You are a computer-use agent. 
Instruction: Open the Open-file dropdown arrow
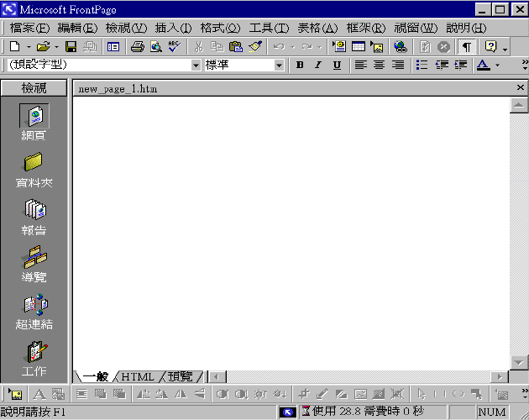coord(56,46)
